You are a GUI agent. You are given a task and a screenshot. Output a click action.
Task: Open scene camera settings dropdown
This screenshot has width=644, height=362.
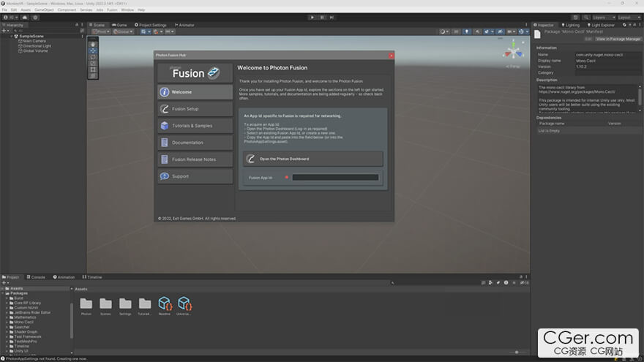511,31
